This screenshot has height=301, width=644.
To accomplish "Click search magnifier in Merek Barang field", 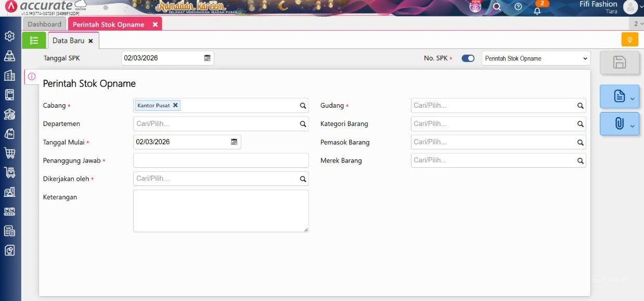I will (580, 160).
